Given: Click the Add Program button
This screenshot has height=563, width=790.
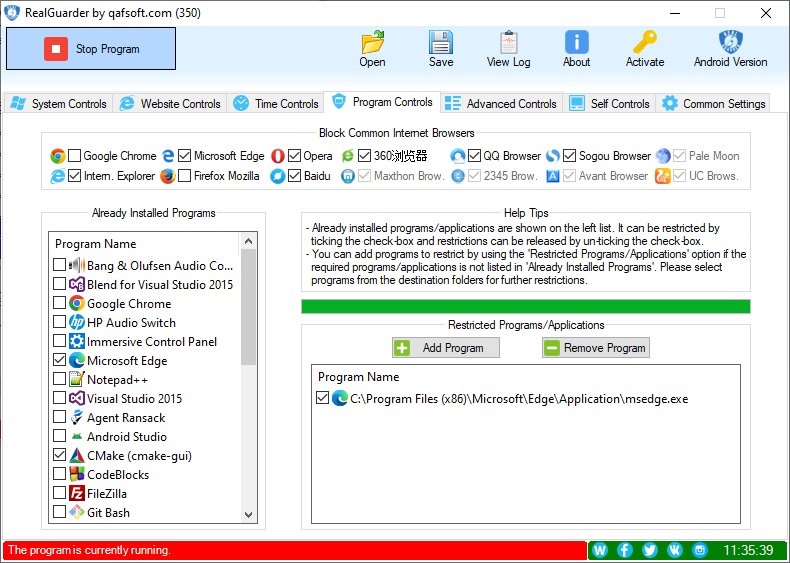Looking at the screenshot, I should [x=444, y=348].
